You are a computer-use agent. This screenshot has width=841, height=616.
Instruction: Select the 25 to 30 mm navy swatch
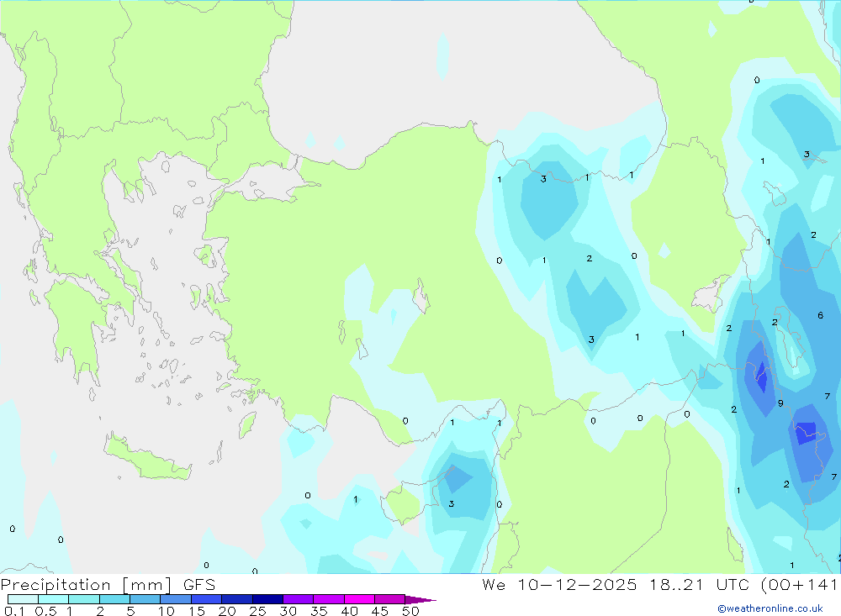pos(267,599)
